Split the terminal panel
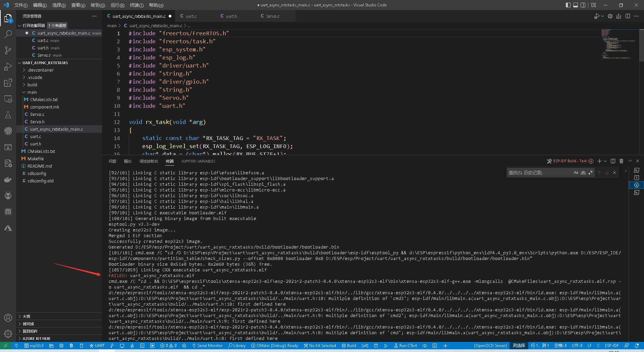Image resolution: width=644 pixels, height=352 pixels. 613,161
